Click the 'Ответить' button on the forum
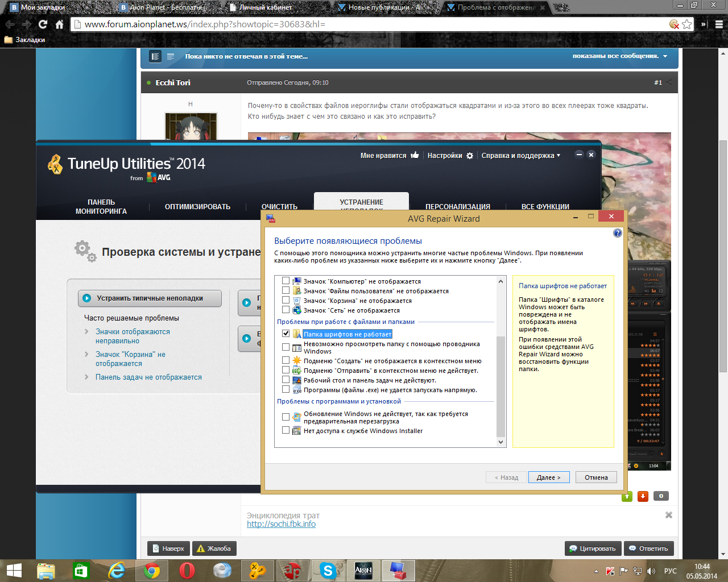The height and width of the screenshot is (582, 728). coord(648,548)
